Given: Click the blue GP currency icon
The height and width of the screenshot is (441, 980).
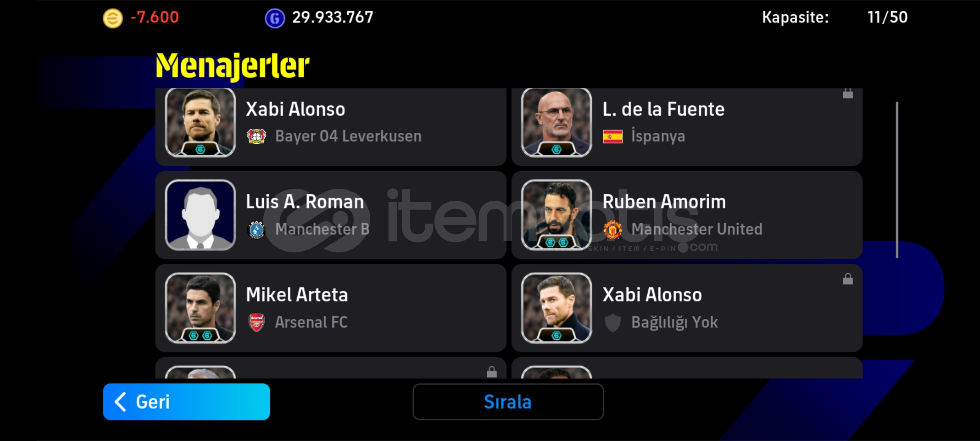Looking at the screenshot, I should (x=275, y=18).
